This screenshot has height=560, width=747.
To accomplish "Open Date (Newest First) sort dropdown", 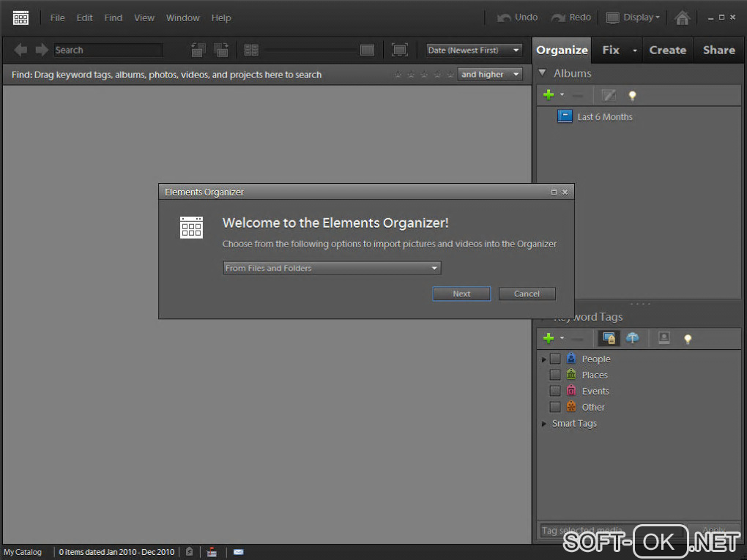I will [474, 50].
